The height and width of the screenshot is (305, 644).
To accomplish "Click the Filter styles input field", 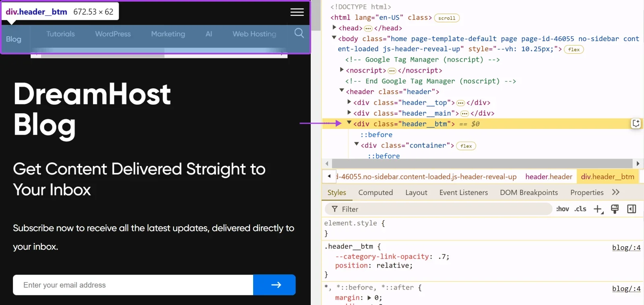I will [x=438, y=209].
